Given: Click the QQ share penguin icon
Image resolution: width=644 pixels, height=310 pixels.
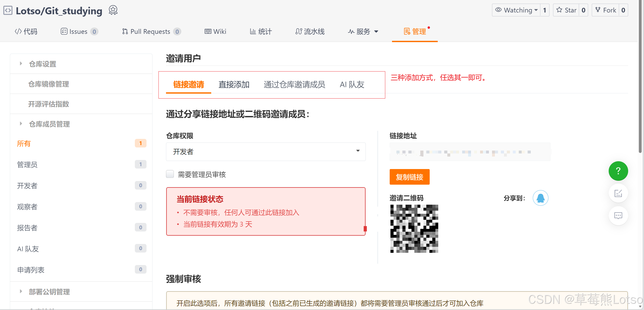Looking at the screenshot, I should 540,198.
